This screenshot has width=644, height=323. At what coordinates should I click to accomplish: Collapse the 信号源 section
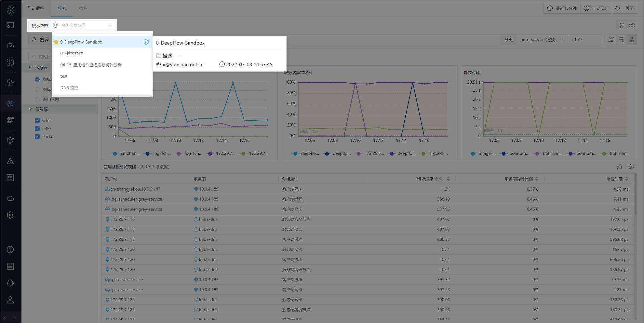point(30,109)
